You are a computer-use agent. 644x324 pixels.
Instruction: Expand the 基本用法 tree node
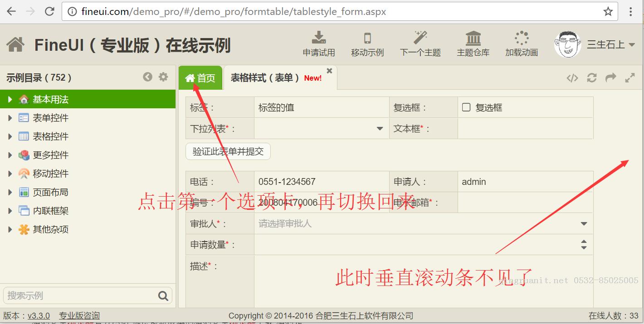point(10,99)
